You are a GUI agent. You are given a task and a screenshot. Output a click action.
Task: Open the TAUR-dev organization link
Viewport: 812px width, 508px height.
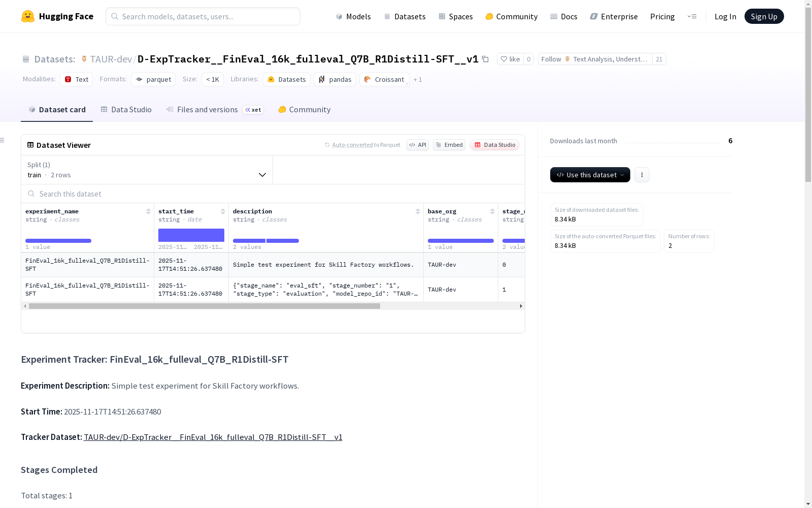tap(111, 59)
